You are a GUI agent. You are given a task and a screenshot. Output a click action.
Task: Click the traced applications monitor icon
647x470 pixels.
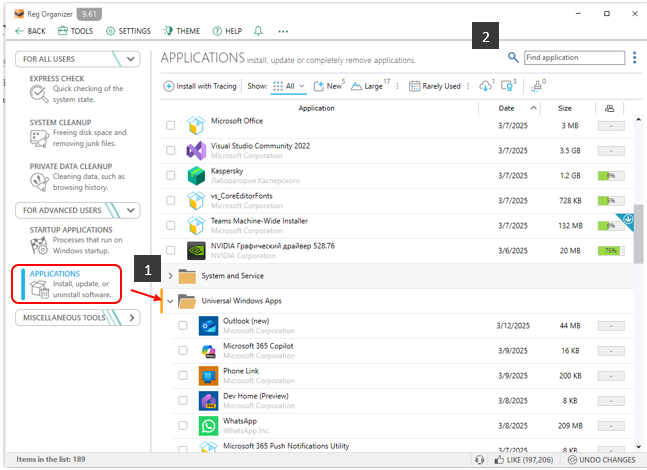(507, 86)
